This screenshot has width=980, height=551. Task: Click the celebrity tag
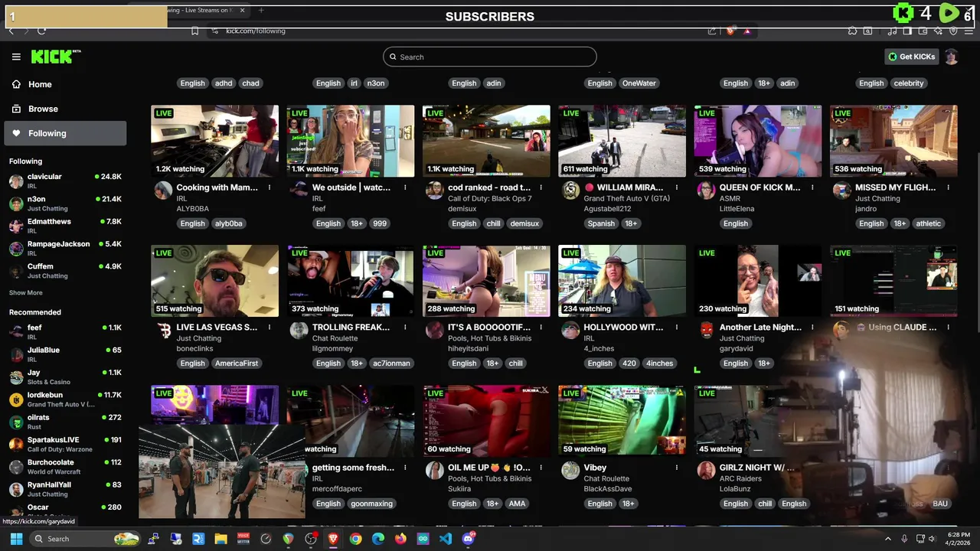[x=909, y=83]
